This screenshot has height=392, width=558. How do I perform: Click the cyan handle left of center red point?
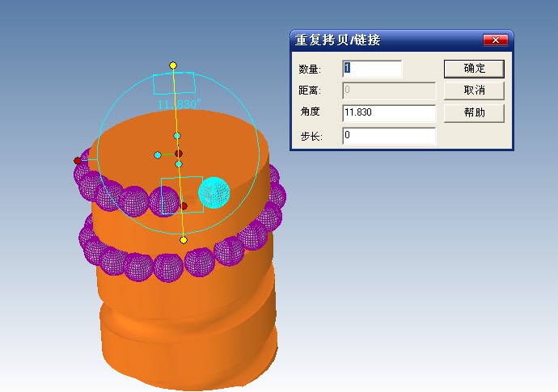(158, 155)
